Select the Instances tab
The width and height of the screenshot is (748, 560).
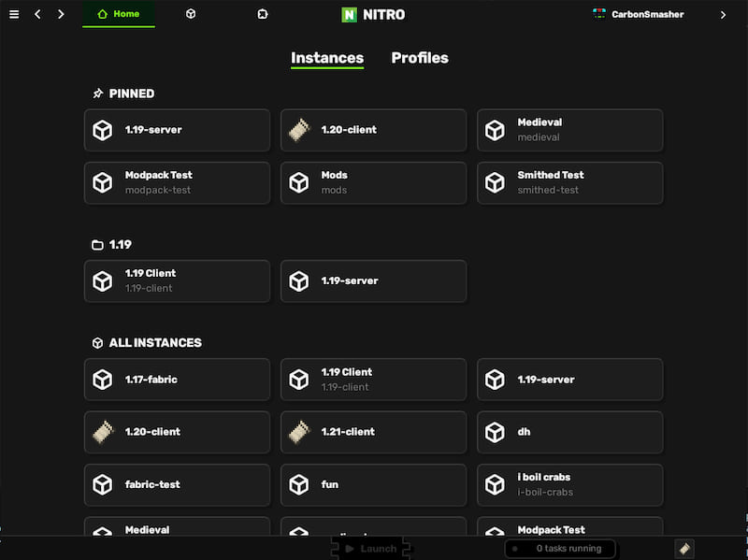[327, 58]
